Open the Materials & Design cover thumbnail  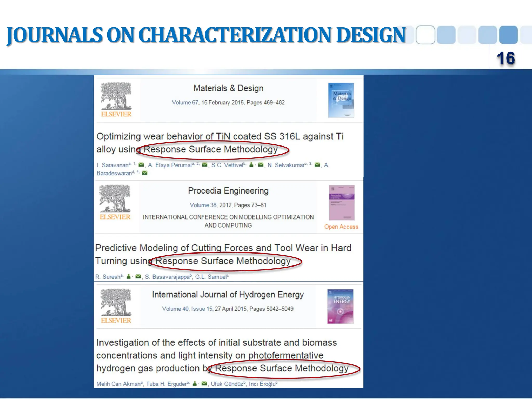341,100
